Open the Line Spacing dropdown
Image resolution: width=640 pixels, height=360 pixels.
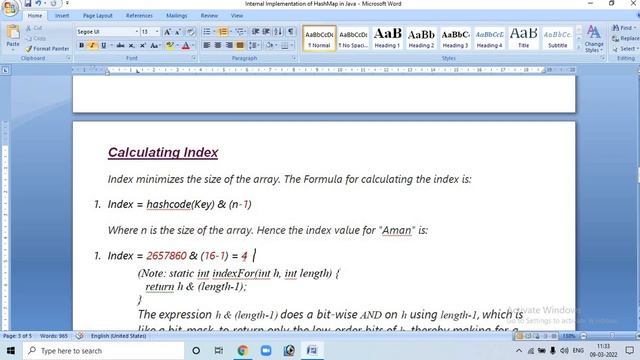pyautogui.click(x=254, y=45)
